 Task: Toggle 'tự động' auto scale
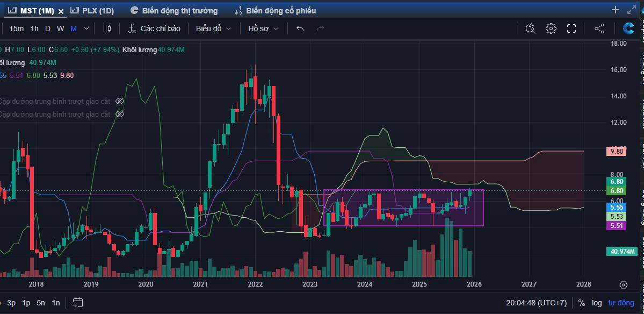[621, 303]
